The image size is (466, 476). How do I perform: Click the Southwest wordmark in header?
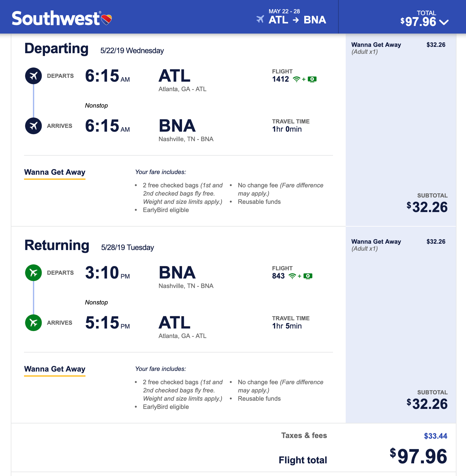(x=56, y=19)
